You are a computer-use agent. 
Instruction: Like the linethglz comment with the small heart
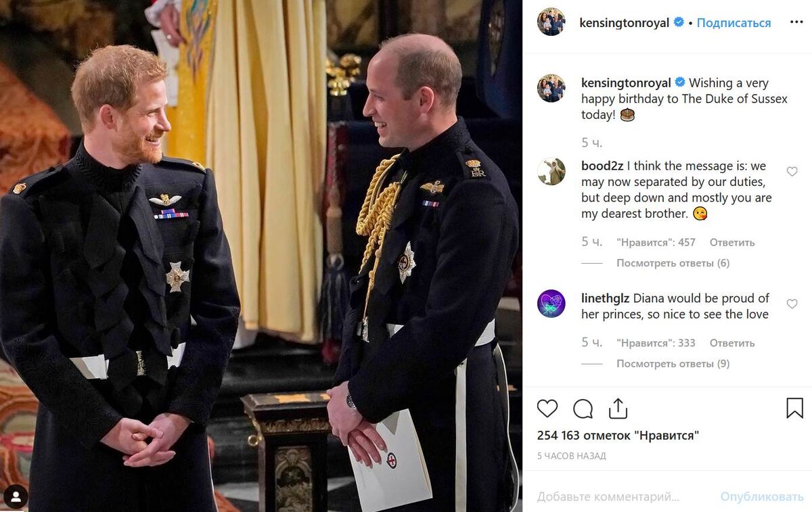click(x=792, y=304)
